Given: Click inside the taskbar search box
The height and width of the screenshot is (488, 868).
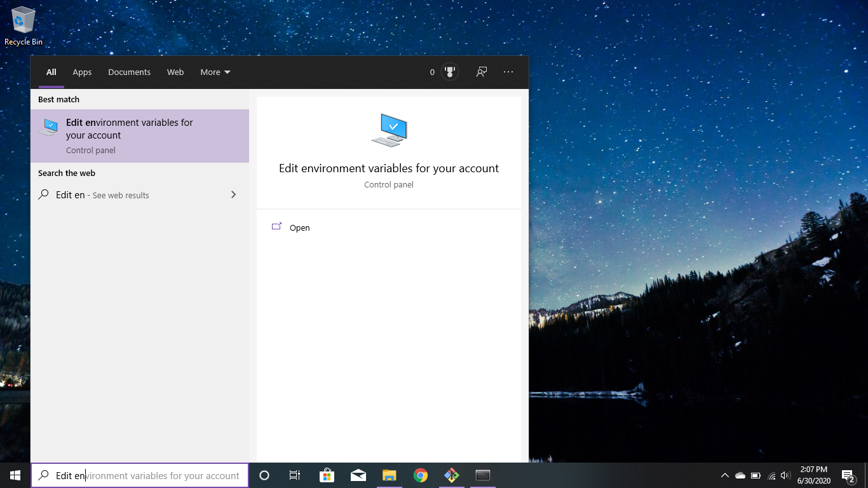Looking at the screenshot, I should (x=146, y=475).
